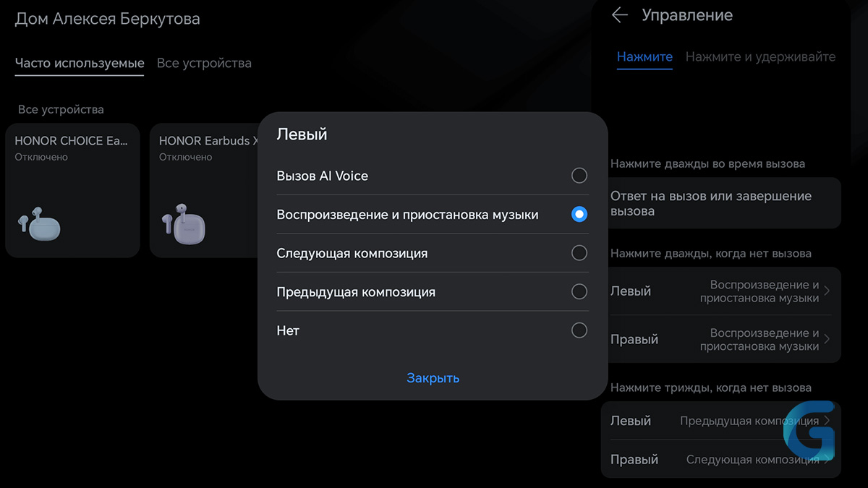Expand the double-tap Левый setting chevron
868x488 pixels.
(827, 291)
